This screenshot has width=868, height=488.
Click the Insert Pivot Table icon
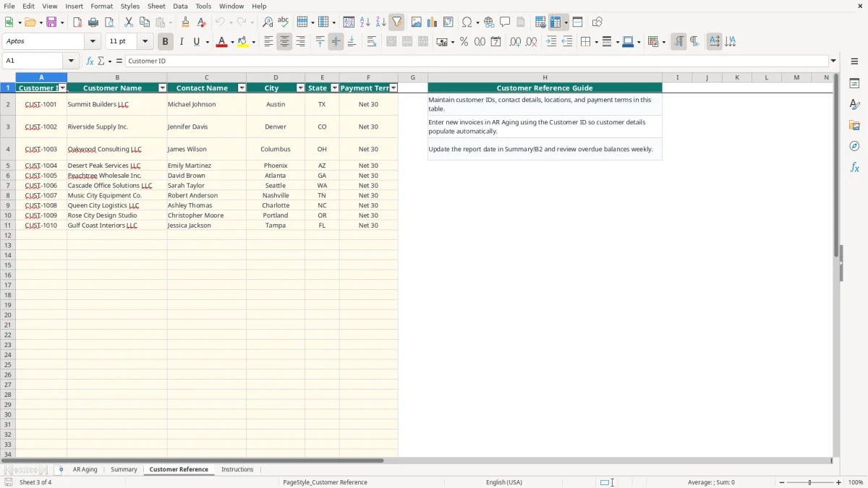coord(448,22)
